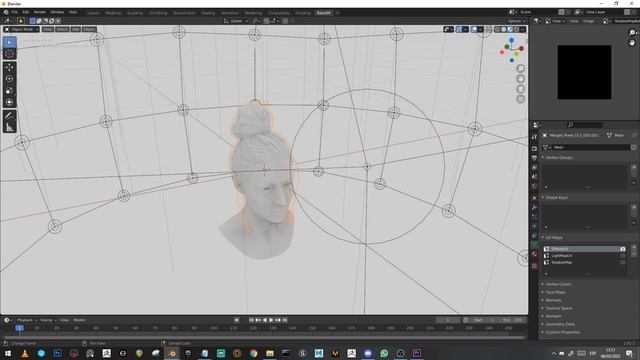Click the viewport Select menu button

click(62, 29)
